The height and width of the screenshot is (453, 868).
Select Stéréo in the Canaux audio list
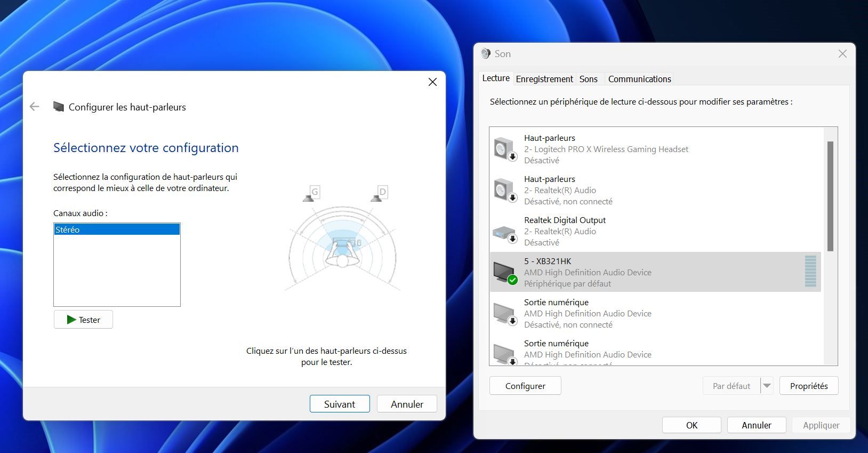[x=117, y=229]
